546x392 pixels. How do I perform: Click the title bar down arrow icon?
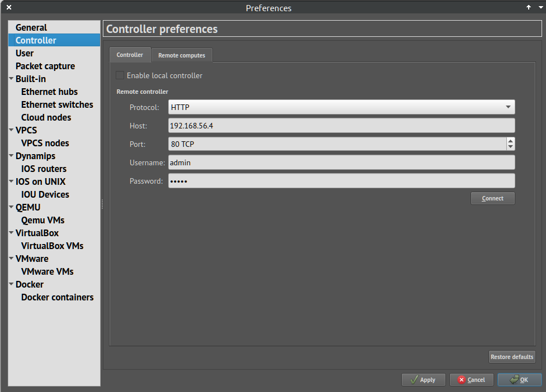tap(541, 7)
